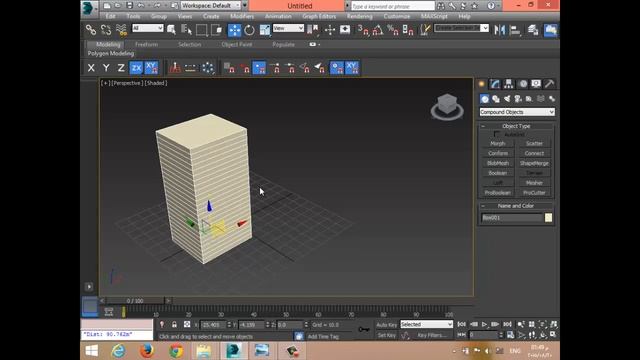Select the Select and Rotate tool
Viewport: 640px width, 360px height.
[x=249, y=30]
